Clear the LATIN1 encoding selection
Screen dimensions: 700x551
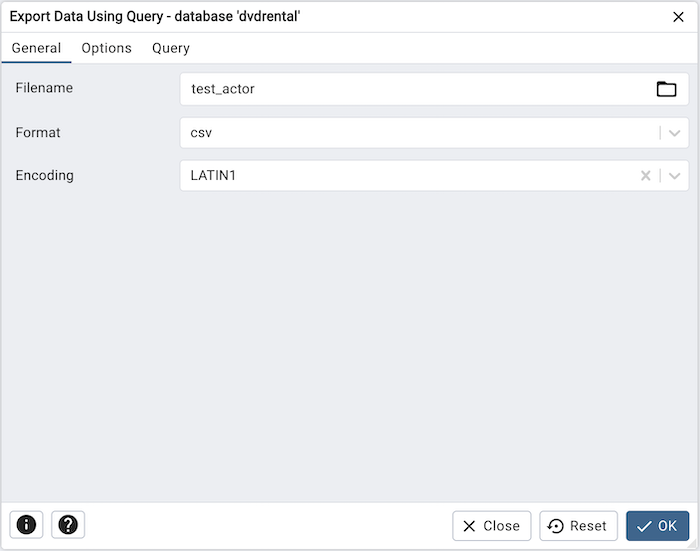(x=646, y=176)
